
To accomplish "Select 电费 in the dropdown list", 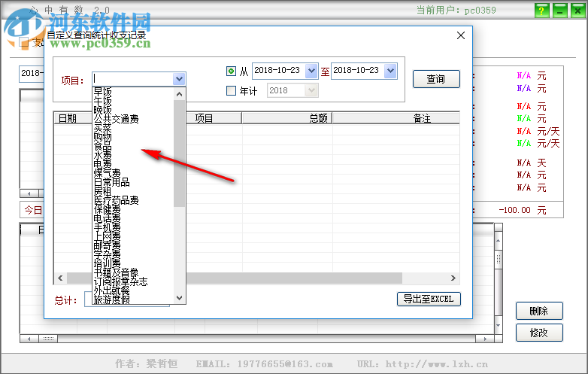I will coord(102,164).
